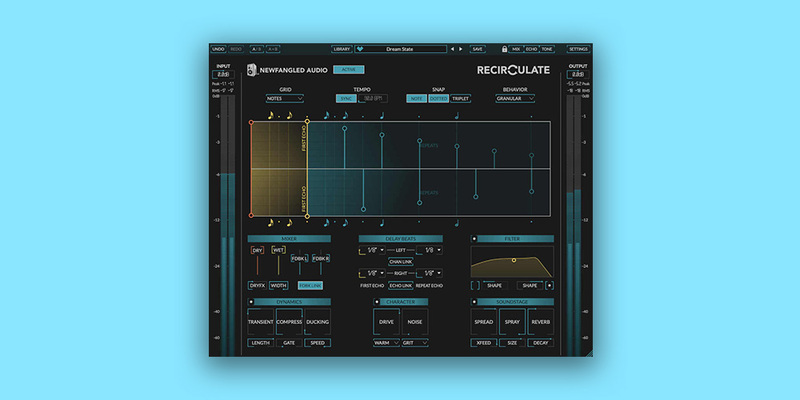This screenshot has width=800, height=400.
Task: Toggle the Dynamics section power dot
Action: coord(251,302)
